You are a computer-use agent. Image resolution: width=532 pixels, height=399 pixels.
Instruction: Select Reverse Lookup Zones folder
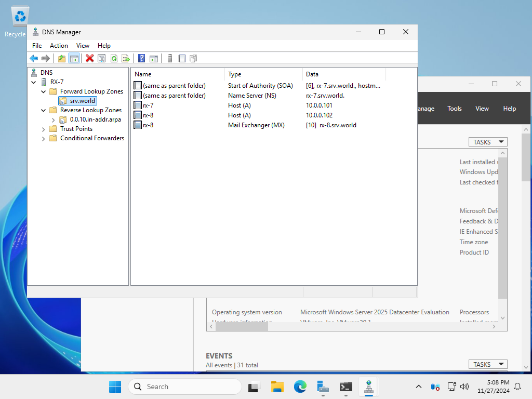(90, 110)
